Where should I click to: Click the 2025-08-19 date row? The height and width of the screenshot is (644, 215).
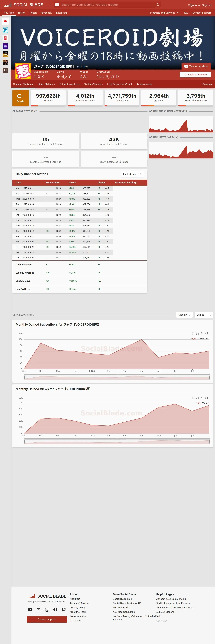tap(63, 231)
